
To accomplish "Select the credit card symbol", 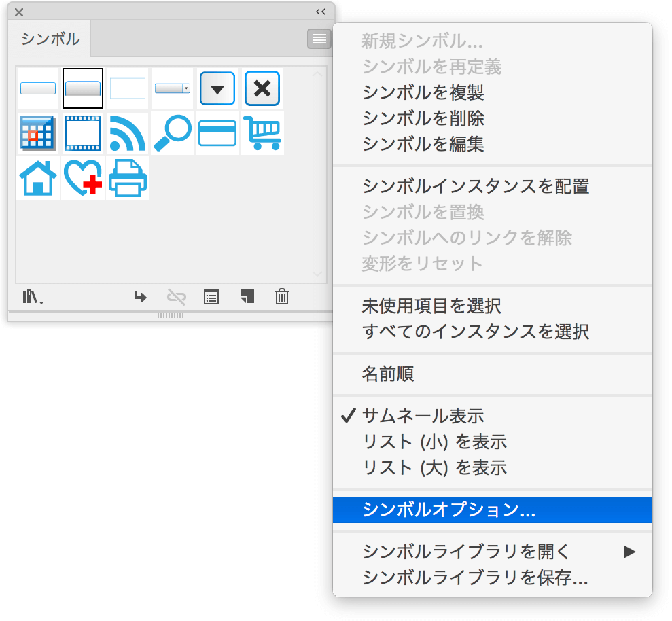I will (x=217, y=133).
